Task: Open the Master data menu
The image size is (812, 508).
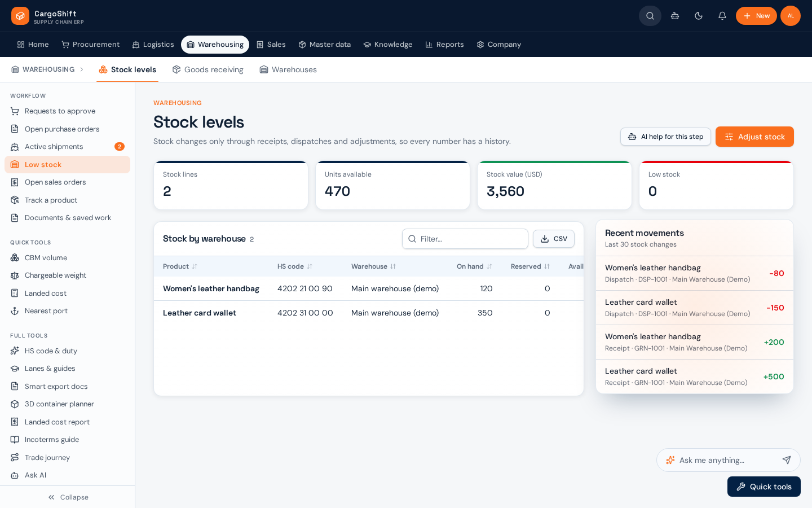Action: click(324, 45)
